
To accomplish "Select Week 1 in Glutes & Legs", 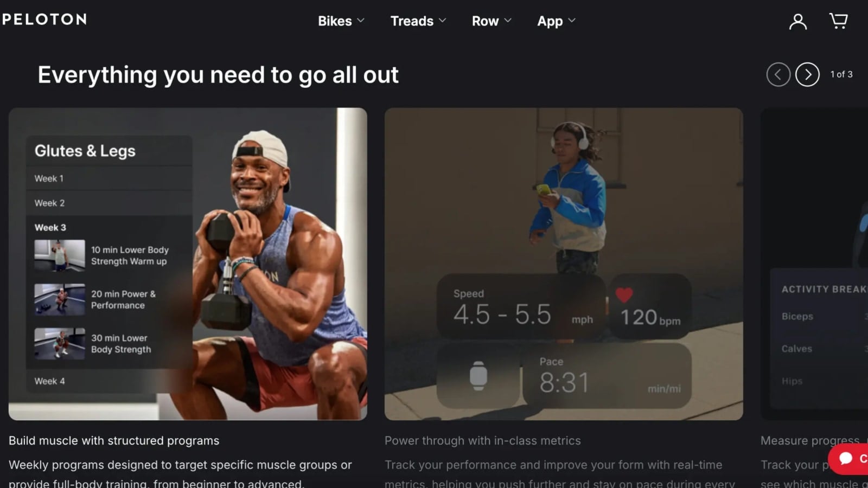I will pos(109,178).
